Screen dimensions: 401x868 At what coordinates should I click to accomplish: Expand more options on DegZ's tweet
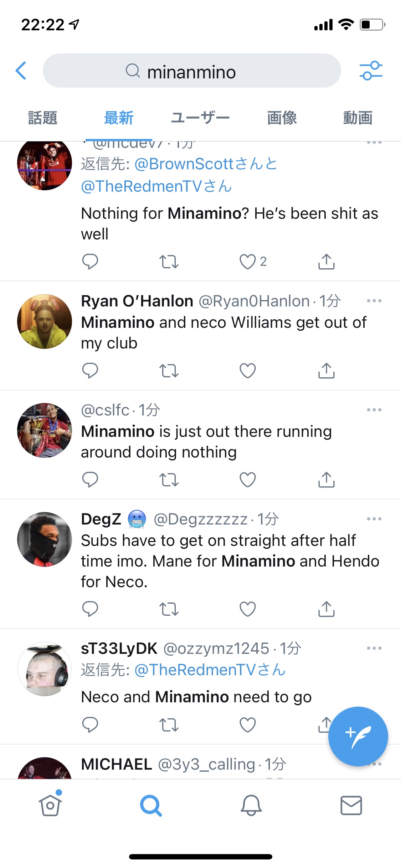[x=374, y=519]
